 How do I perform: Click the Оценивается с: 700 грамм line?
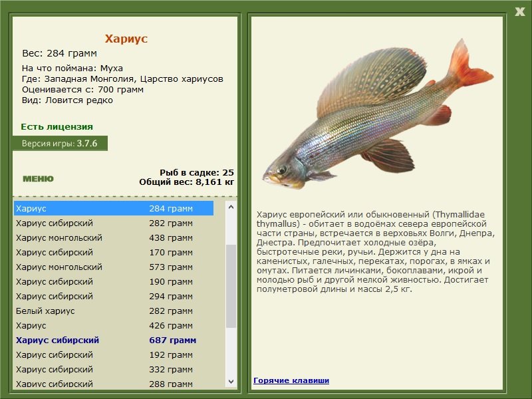(82, 90)
